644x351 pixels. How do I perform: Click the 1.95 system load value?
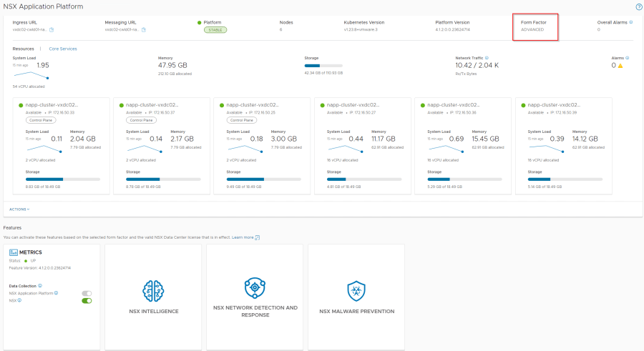[43, 65]
